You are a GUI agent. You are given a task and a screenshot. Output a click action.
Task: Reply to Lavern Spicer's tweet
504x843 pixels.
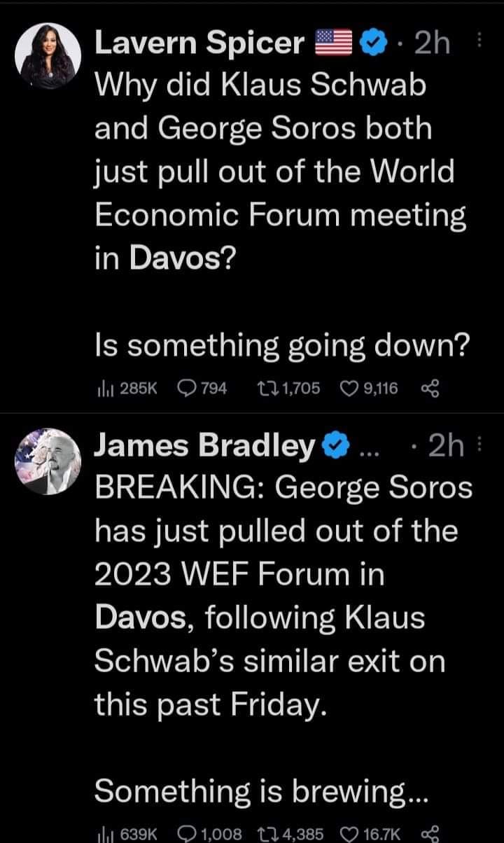[188, 387]
